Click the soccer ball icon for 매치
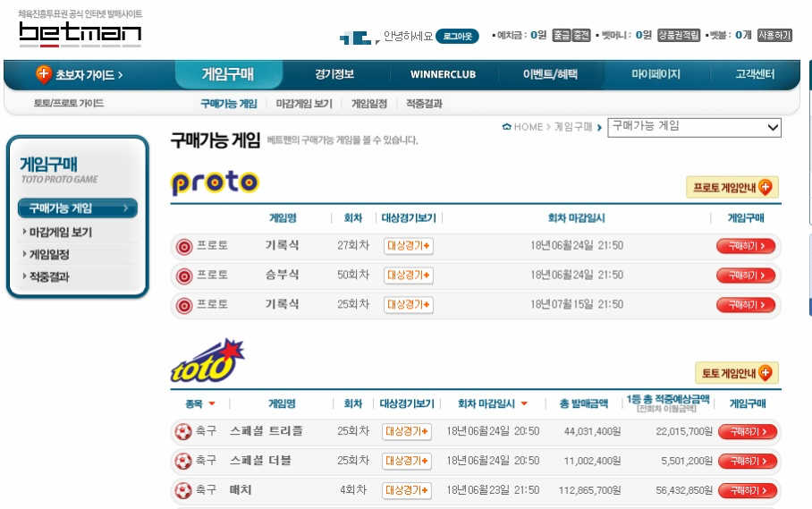The image size is (812, 509). coord(183,491)
